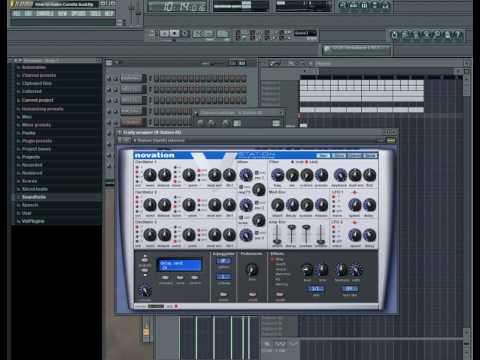Start playback with the transport Play button

[164, 33]
